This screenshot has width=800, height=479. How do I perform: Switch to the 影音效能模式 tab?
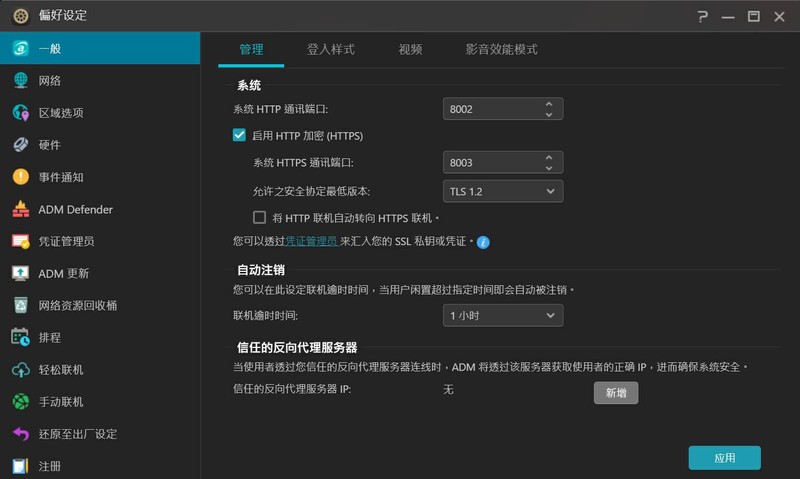click(501, 49)
